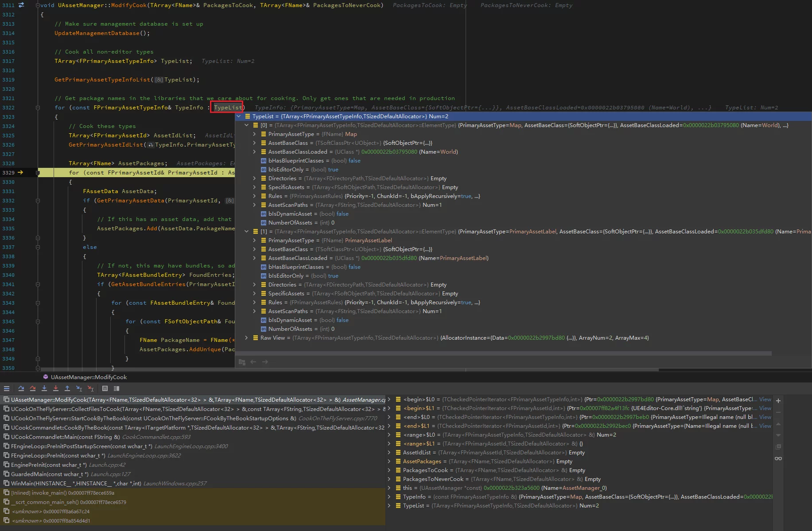The image size is (812, 531).
Task: Select the GuardedMain stack frame
Action: point(49,474)
